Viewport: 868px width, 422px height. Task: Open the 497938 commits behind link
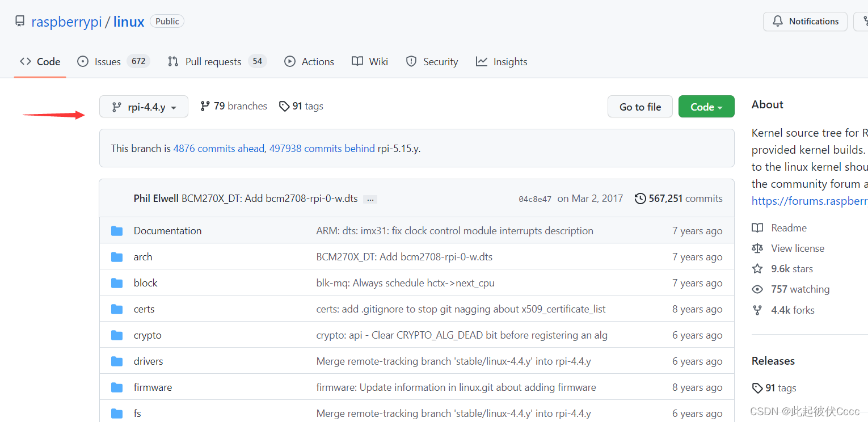click(322, 149)
